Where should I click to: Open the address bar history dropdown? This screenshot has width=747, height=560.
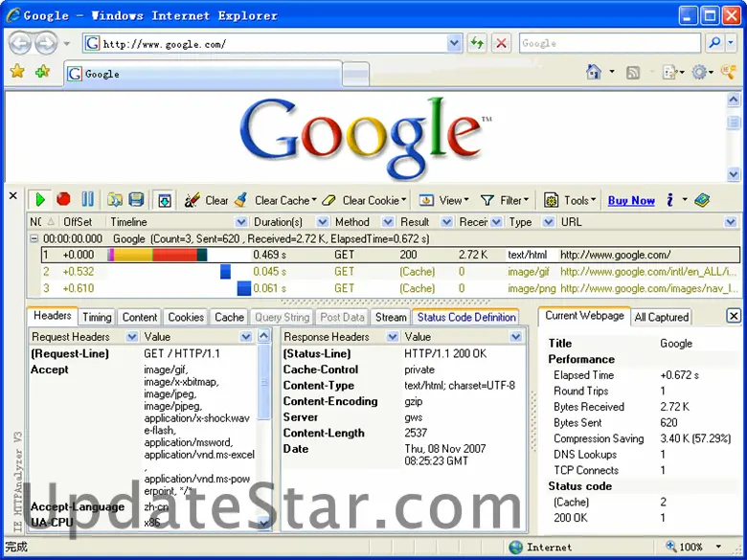click(455, 44)
